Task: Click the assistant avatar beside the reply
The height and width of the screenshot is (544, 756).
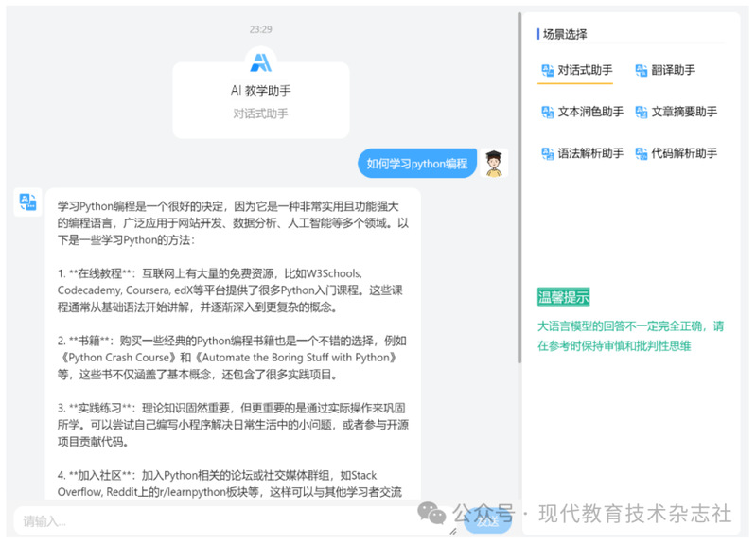Action: [x=27, y=202]
